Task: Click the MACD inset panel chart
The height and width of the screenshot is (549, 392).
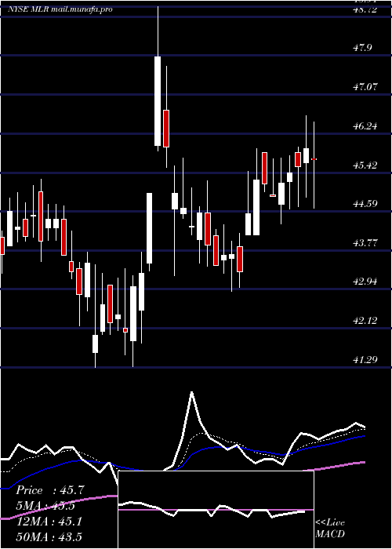Action: point(216,510)
